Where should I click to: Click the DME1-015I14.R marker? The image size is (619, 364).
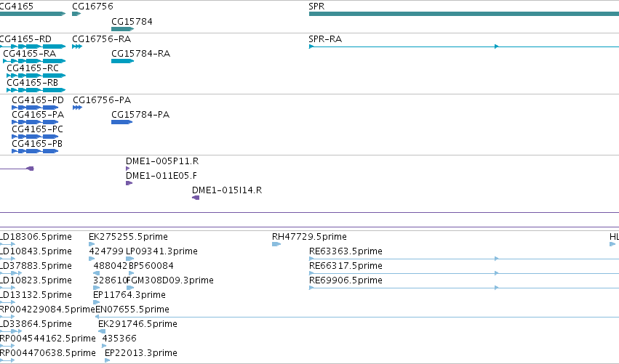pos(196,198)
